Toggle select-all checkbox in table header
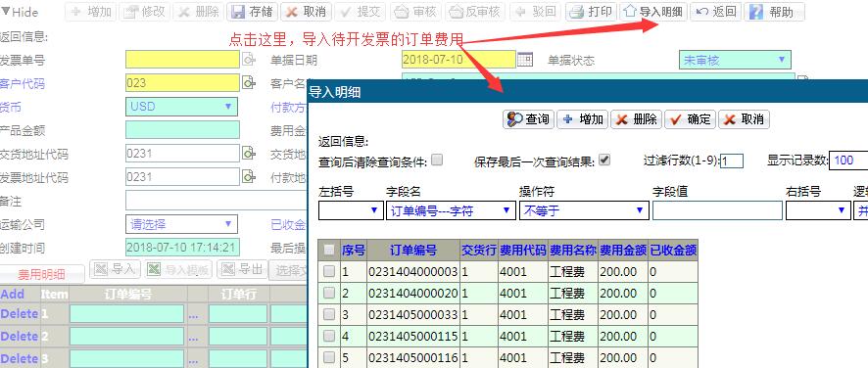The width and height of the screenshot is (868, 368). pyautogui.click(x=329, y=251)
